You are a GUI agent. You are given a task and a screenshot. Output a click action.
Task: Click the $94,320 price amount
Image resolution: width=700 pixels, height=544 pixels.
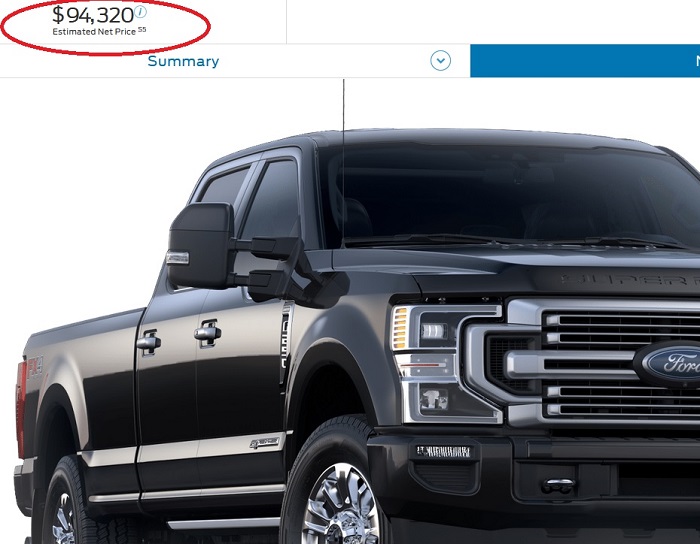(93, 15)
